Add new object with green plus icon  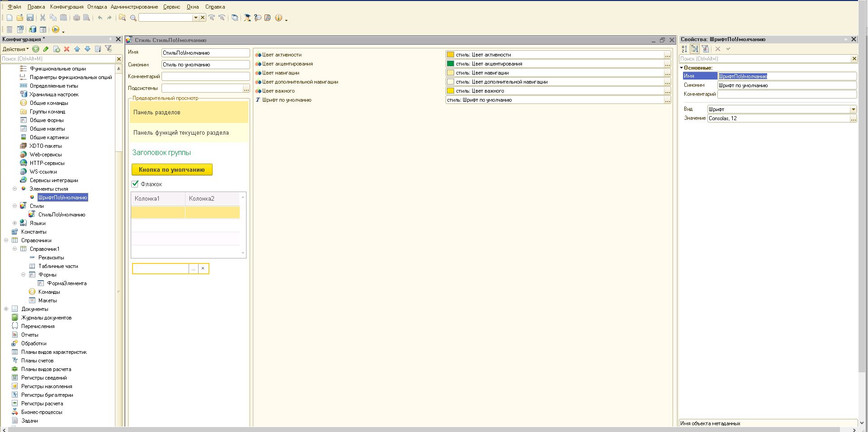point(36,49)
